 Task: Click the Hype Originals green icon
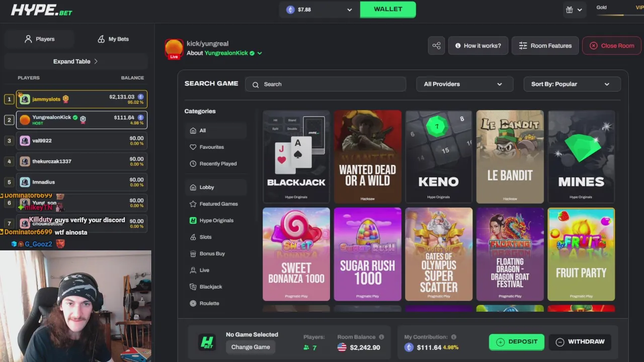coord(193,221)
